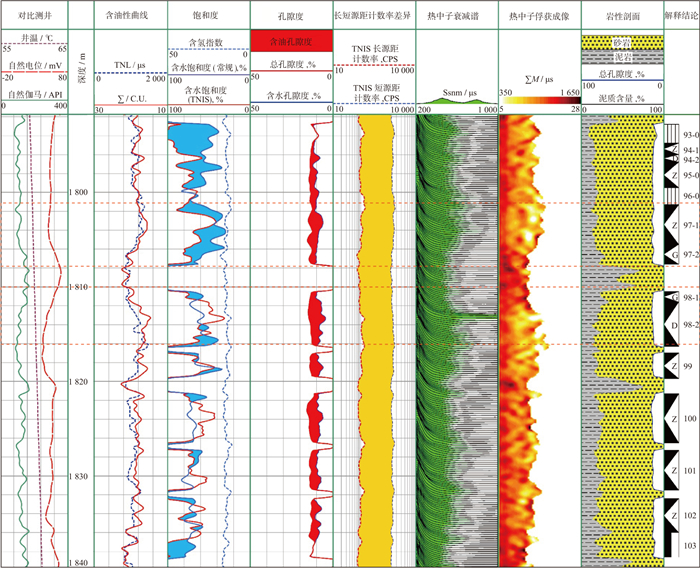700x568 pixels.
Task: Click the 井温 curve label
Action: (x=34, y=37)
